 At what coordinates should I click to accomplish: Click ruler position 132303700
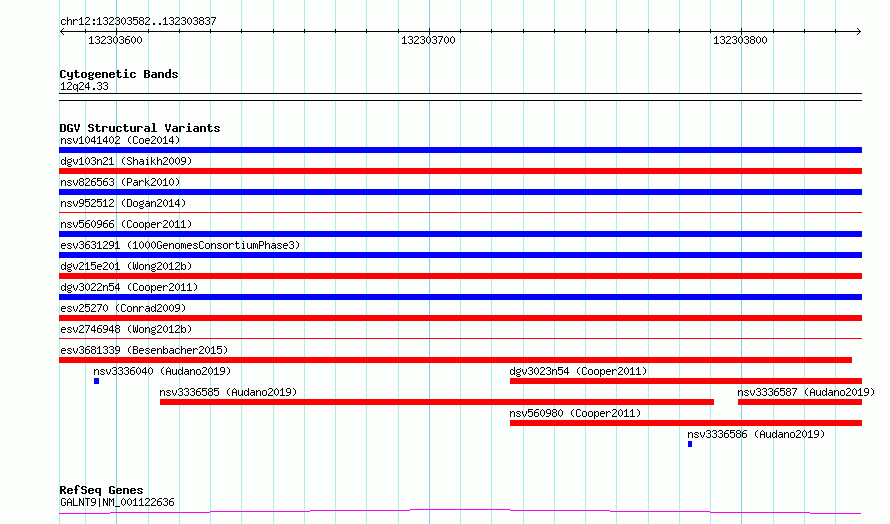[x=429, y=40]
